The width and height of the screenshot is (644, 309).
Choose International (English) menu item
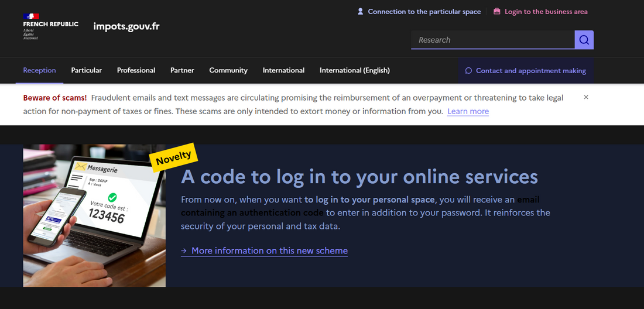[x=354, y=70]
